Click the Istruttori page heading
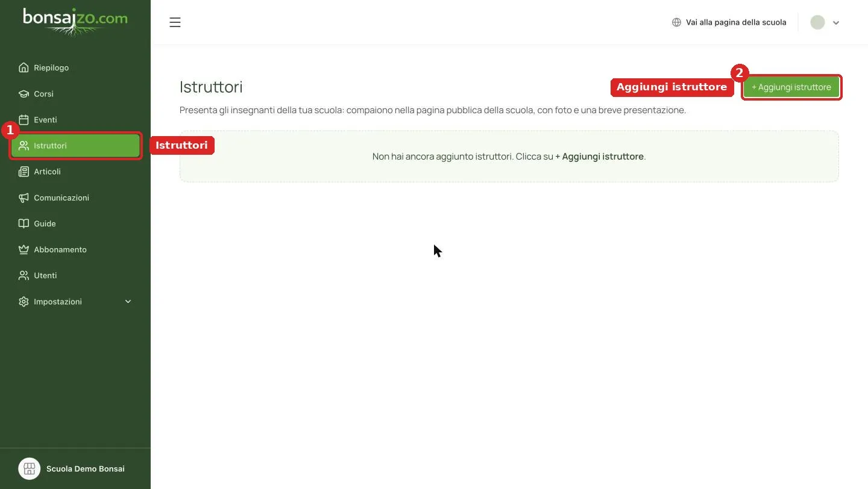This screenshot has width=868, height=489. tap(211, 87)
